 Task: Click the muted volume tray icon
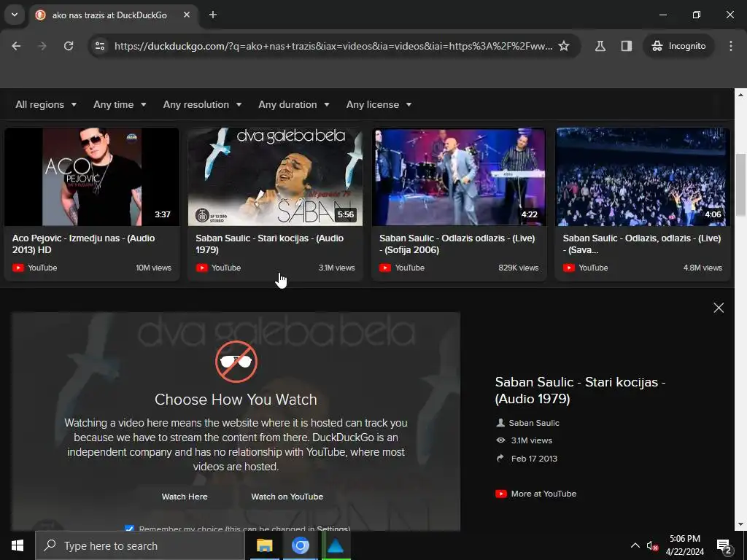[652, 545]
